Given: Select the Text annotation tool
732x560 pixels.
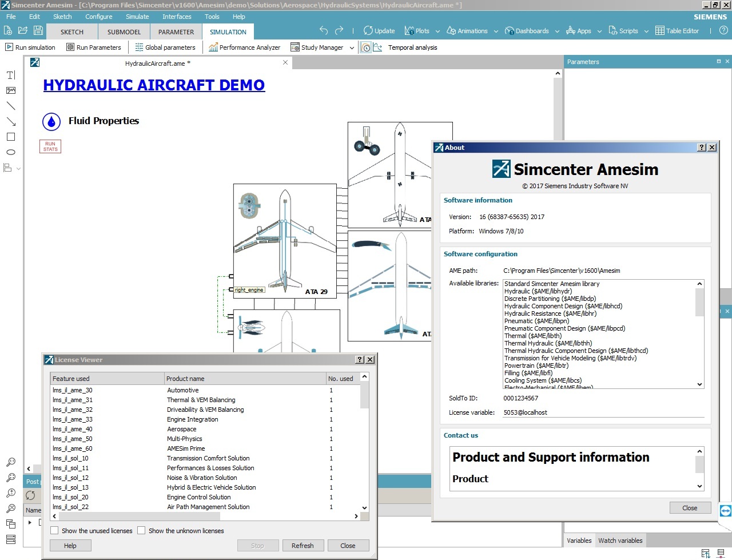Looking at the screenshot, I should coord(10,75).
